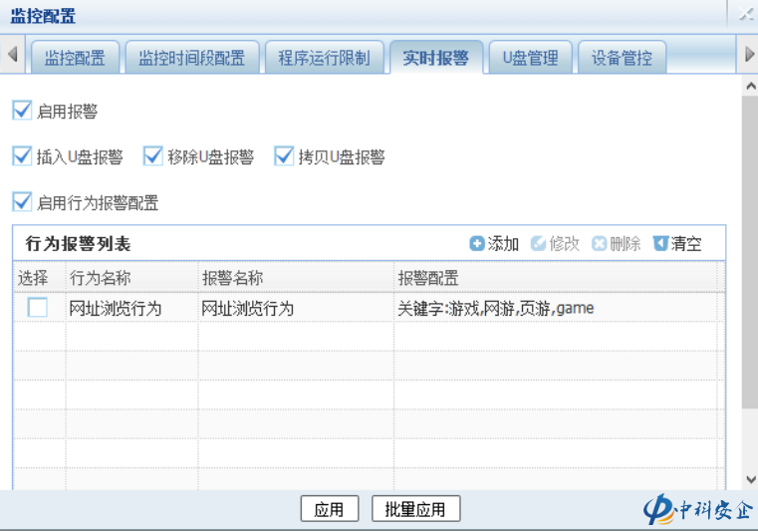Image resolution: width=758 pixels, height=532 pixels.
Task: Click the 修改 (modify) icon in alarm list
Action: coord(538,243)
